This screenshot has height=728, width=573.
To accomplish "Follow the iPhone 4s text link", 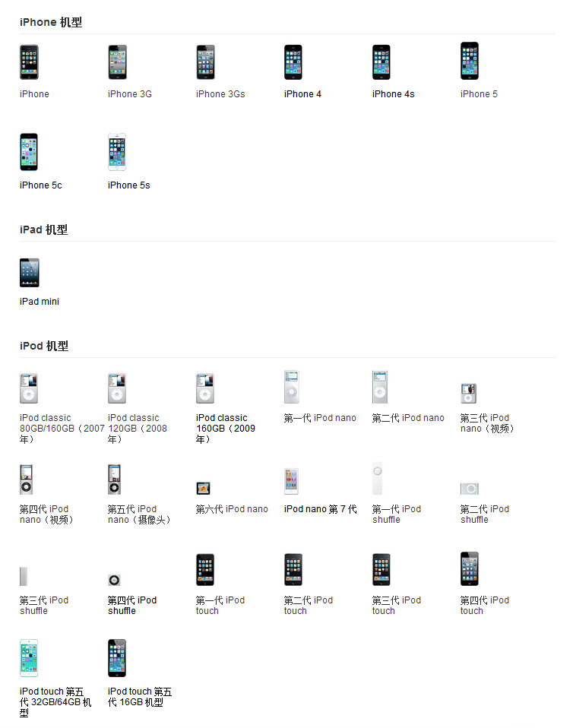I will [x=394, y=93].
